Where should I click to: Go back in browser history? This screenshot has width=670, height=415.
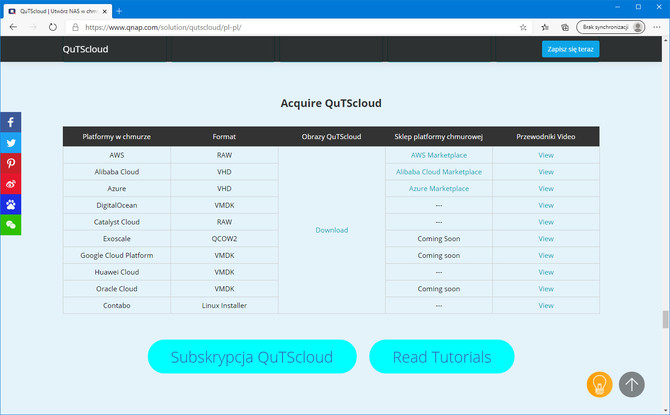(x=13, y=27)
